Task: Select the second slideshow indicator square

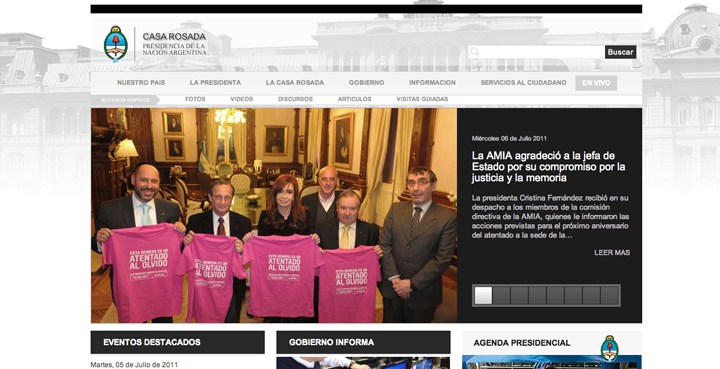Action: 501,296
